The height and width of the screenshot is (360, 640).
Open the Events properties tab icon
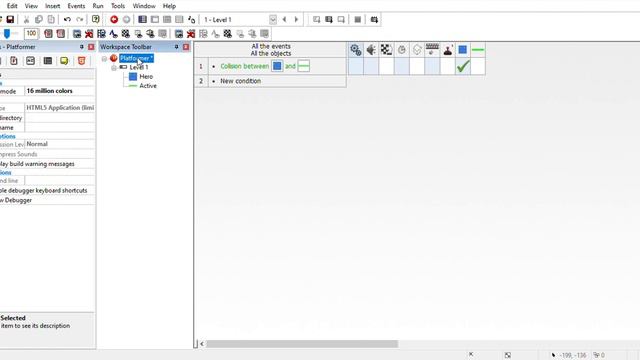click(x=48, y=61)
